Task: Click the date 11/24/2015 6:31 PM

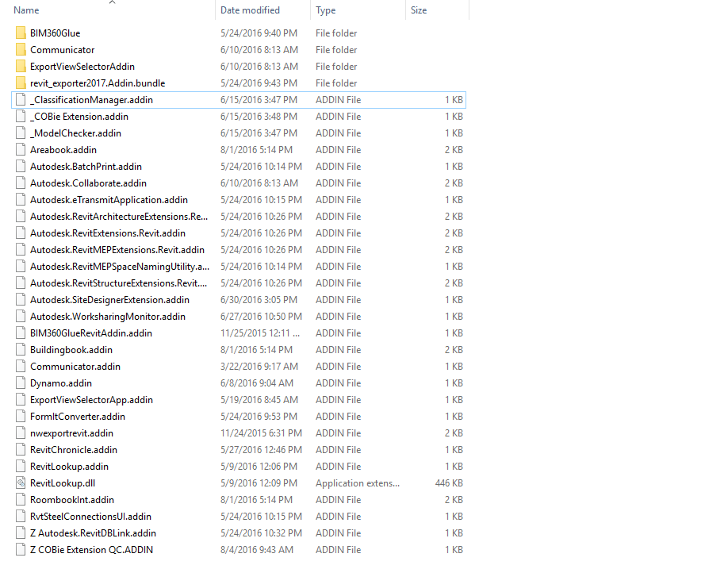Action: [x=261, y=433]
